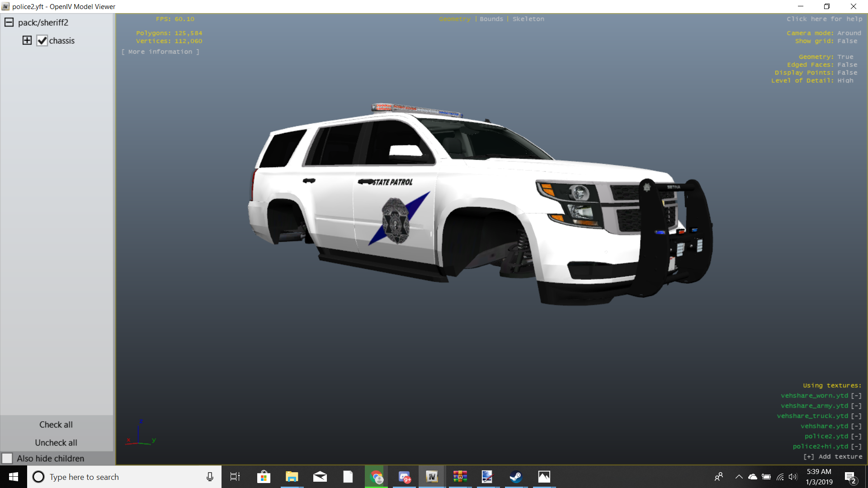Click the Uncheck all button

click(x=56, y=442)
